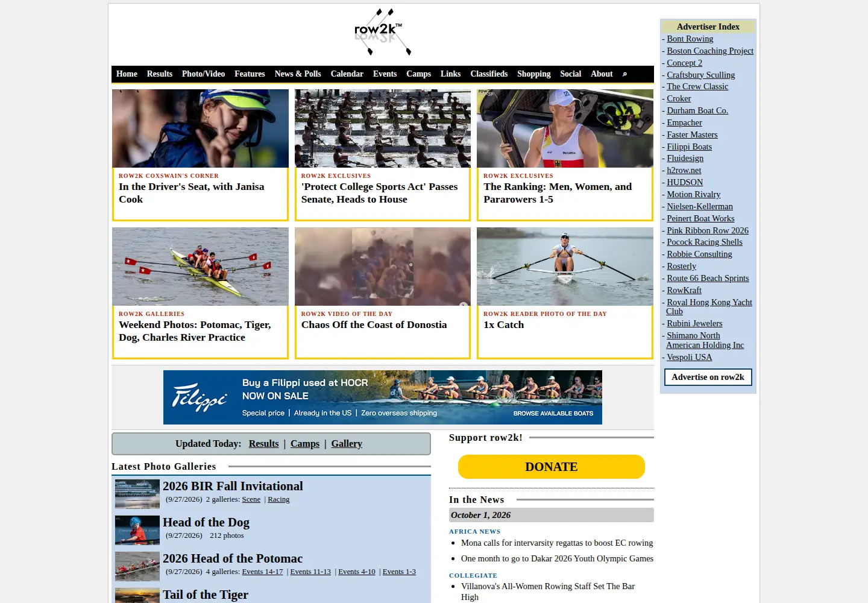
Task: Open the Calendar menu item
Action: 347,74
